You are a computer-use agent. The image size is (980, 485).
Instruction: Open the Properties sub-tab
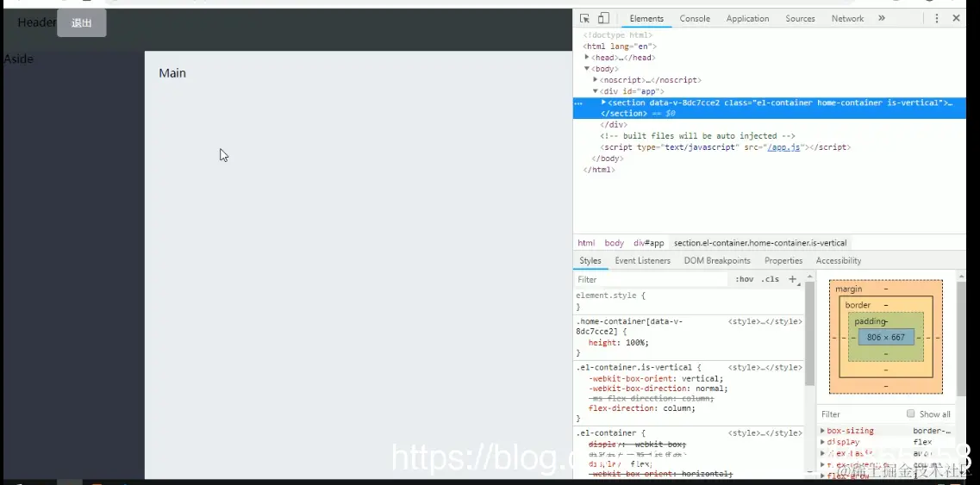(783, 261)
